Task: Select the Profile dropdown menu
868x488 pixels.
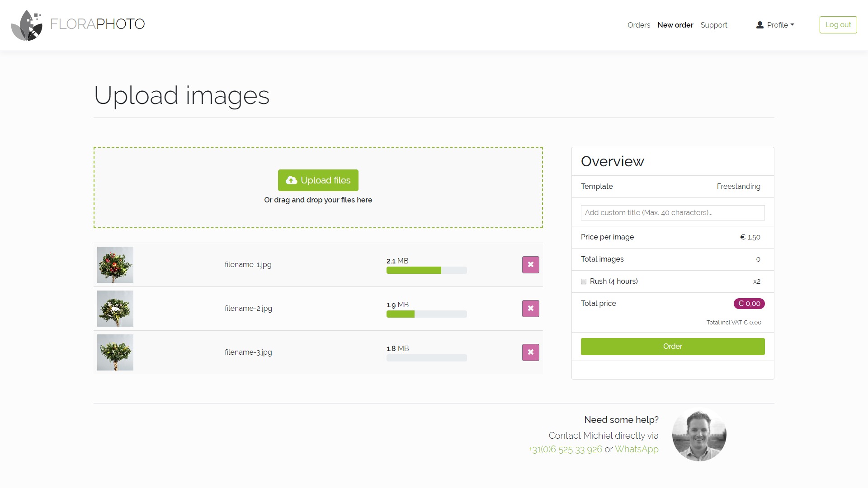Action: click(x=775, y=24)
